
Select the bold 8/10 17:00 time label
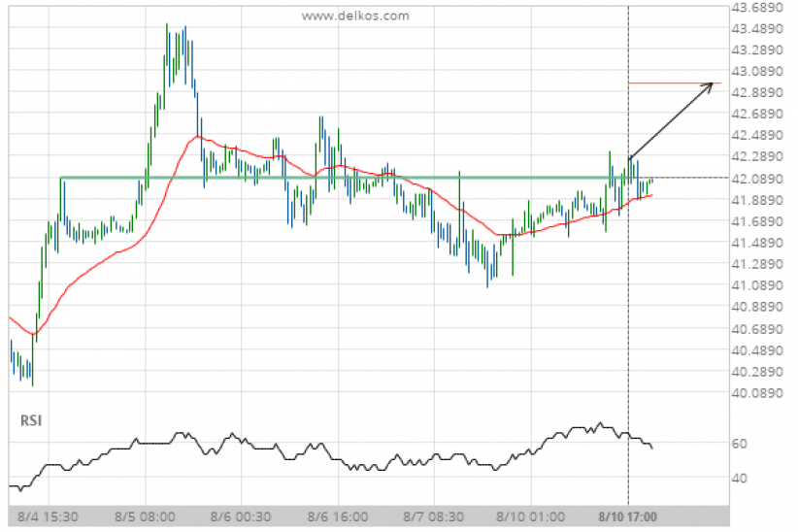[x=627, y=517]
